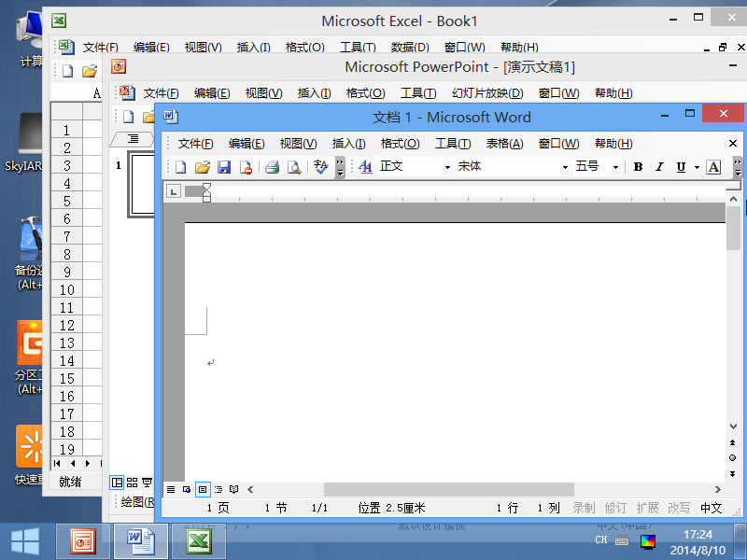Screen dimensions: 747x560
Task: Click the New icon in Excel toolbar
Action: [67, 72]
